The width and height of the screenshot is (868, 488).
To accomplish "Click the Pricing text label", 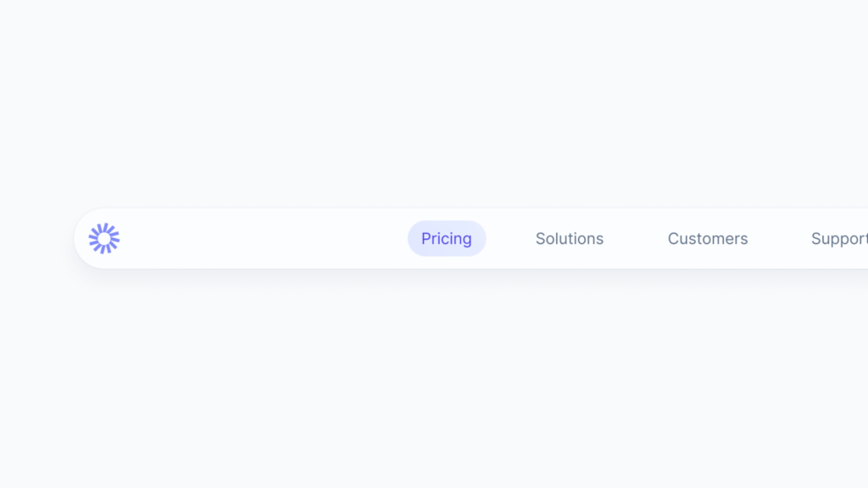I will [x=447, y=239].
